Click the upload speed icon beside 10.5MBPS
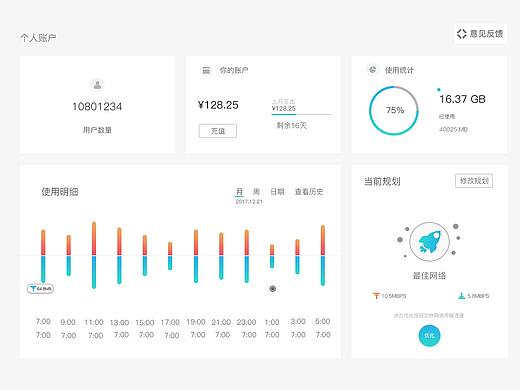This screenshot has height=390, width=520. (x=376, y=296)
